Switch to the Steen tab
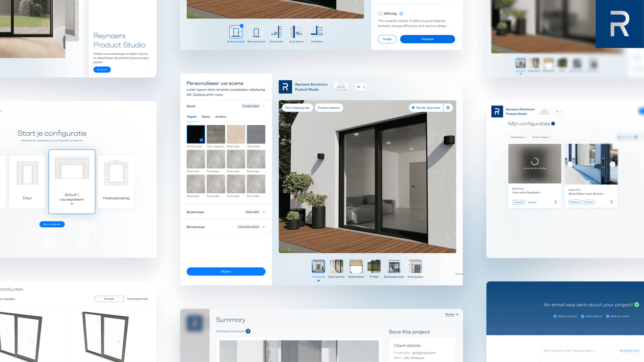This screenshot has width=644, height=362. (x=206, y=117)
